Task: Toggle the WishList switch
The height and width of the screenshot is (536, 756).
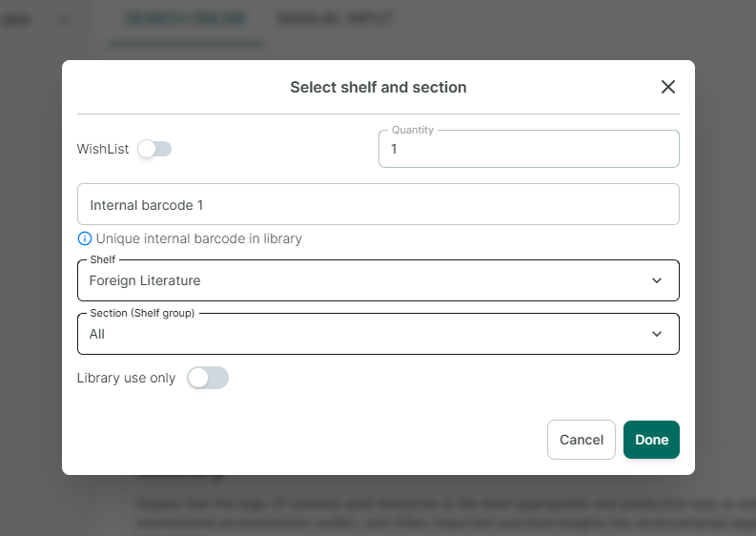Action: pos(154,149)
